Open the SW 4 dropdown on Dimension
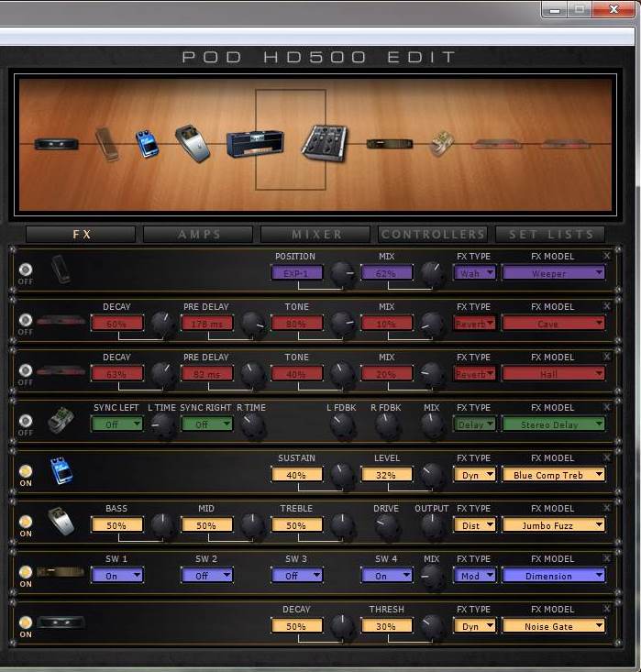The width and height of the screenshot is (641, 672). (387, 576)
